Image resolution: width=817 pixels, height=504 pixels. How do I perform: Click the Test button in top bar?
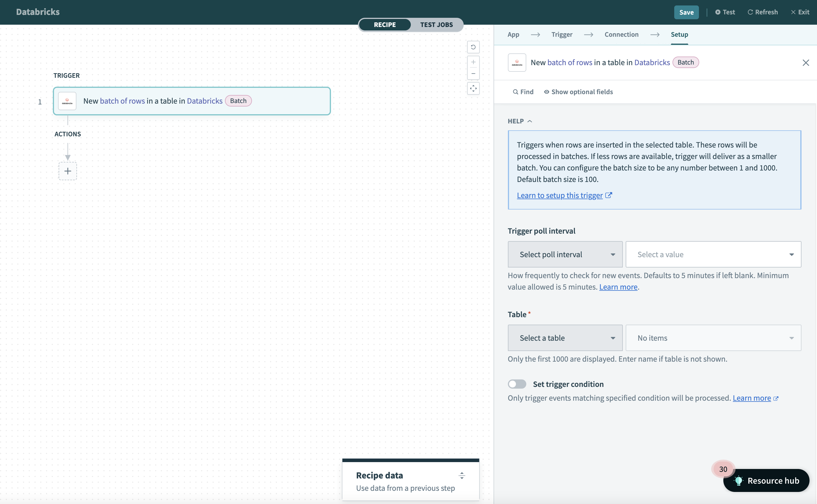tap(724, 12)
